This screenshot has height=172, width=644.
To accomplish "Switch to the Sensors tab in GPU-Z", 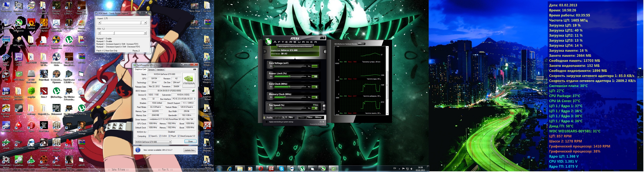I will pos(151,70).
